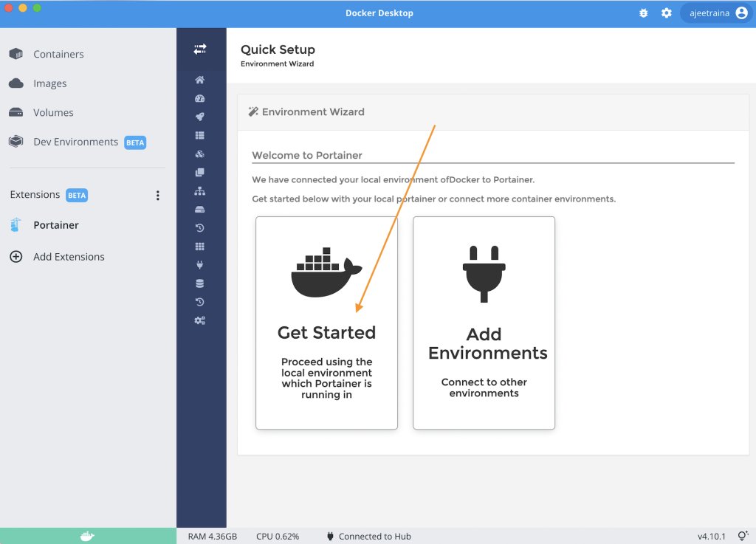The image size is (756, 544).
Task: Open Portainer containers via the cubes icon
Action: (x=199, y=154)
